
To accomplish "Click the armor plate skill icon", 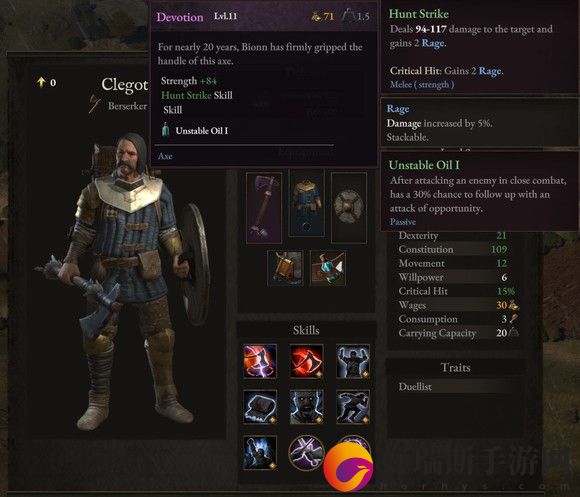I will [x=260, y=407].
